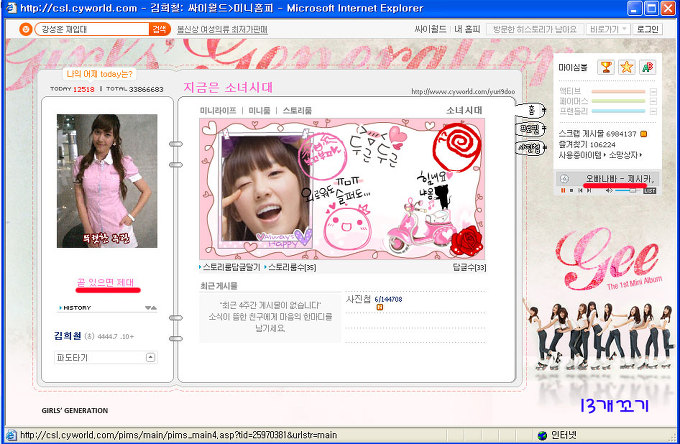Open the 내 홈피 link

467,29
